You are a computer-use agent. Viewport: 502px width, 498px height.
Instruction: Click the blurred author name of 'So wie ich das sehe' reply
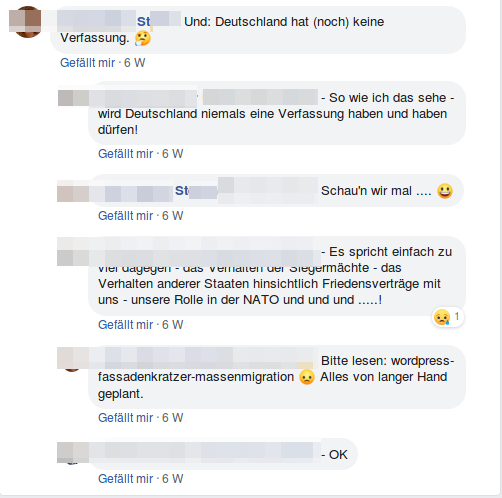[x=143, y=98]
